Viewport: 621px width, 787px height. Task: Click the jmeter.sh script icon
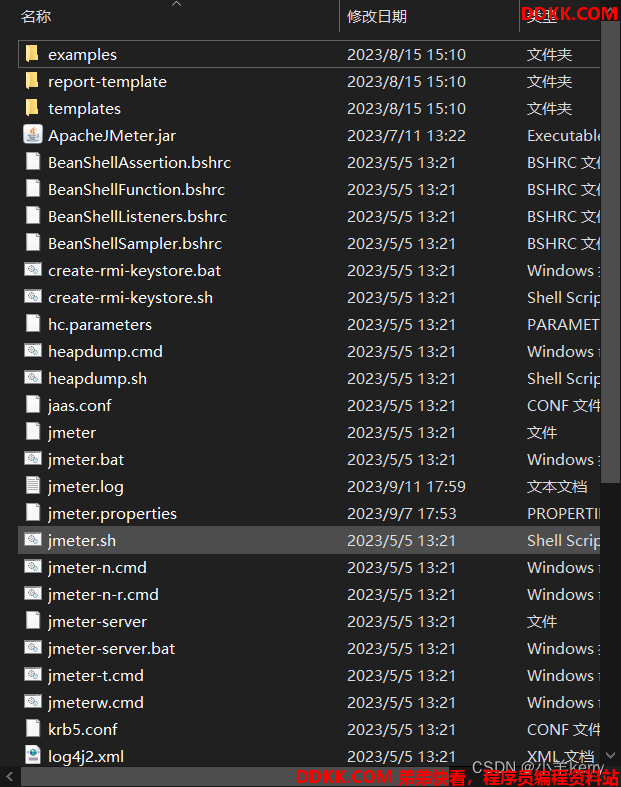33,540
